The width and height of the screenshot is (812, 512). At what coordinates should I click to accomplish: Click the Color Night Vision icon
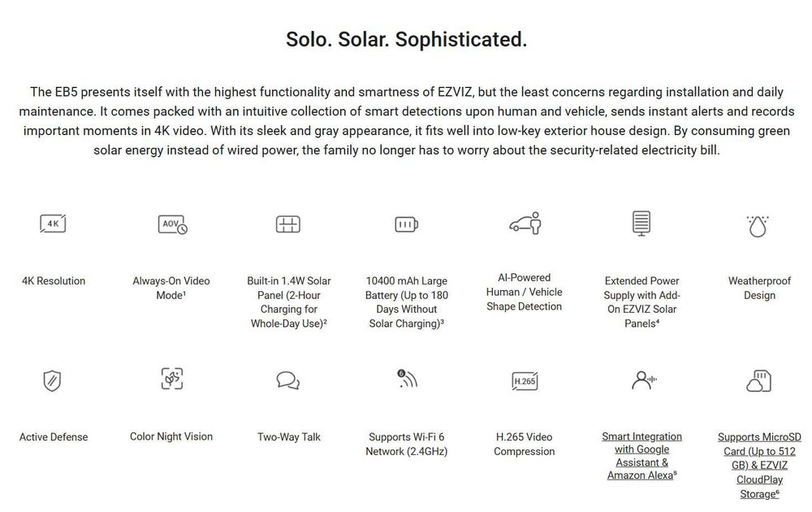[171, 380]
